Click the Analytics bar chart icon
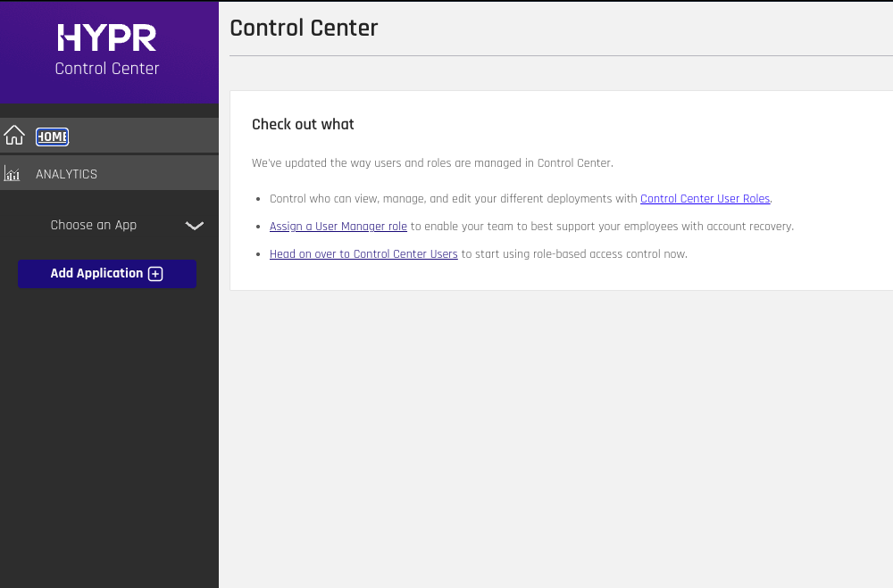Screen dimensions: 893x588 tap(12, 173)
